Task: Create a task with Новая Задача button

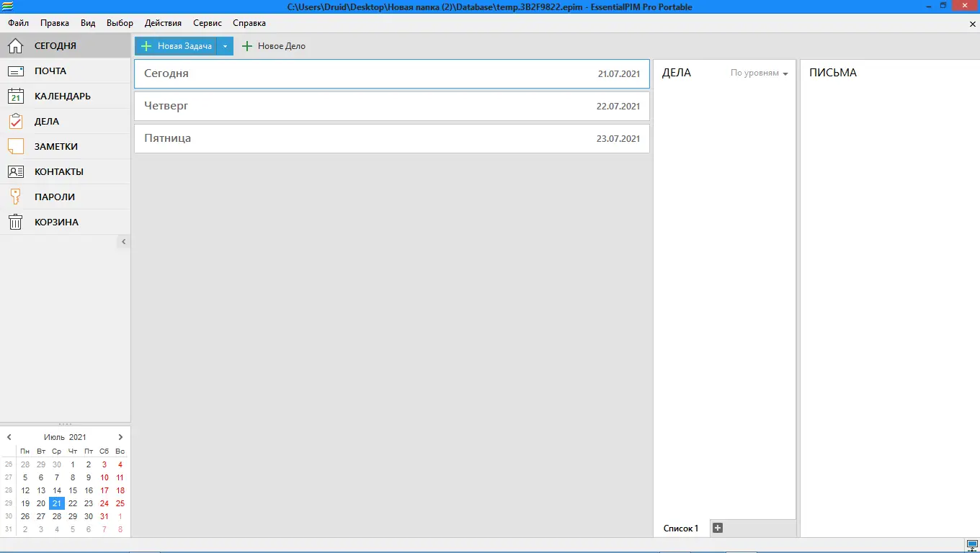Action: point(176,46)
